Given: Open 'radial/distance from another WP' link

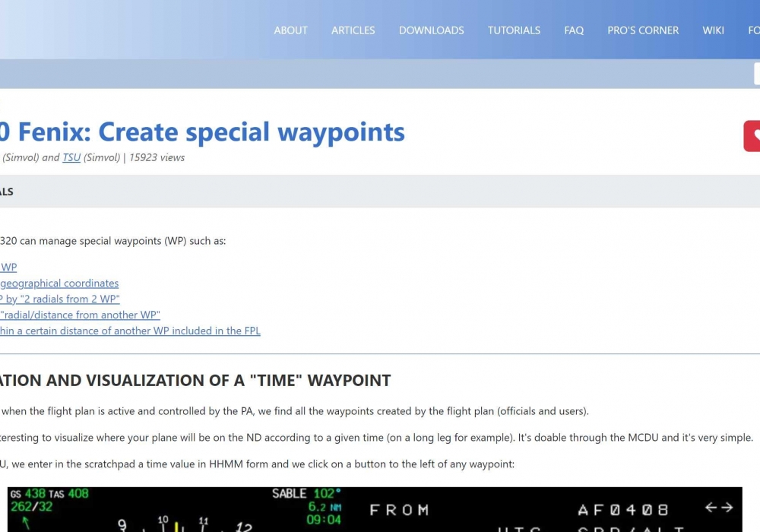Looking at the screenshot, I should pyautogui.click(x=80, y=315).
